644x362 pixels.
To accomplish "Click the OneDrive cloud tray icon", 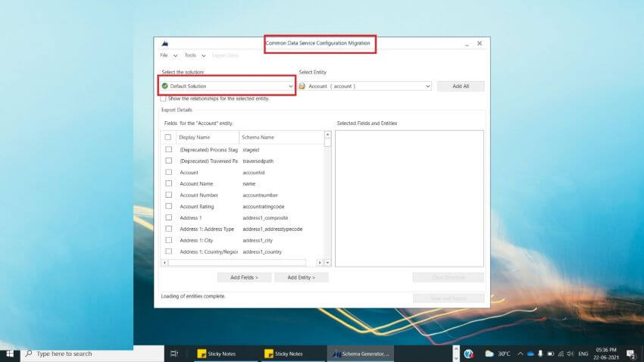I will (530, 354).
